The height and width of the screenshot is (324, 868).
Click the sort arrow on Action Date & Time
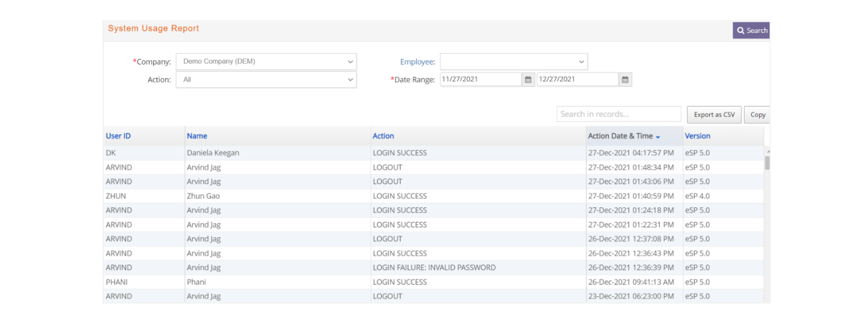[658, 137]
